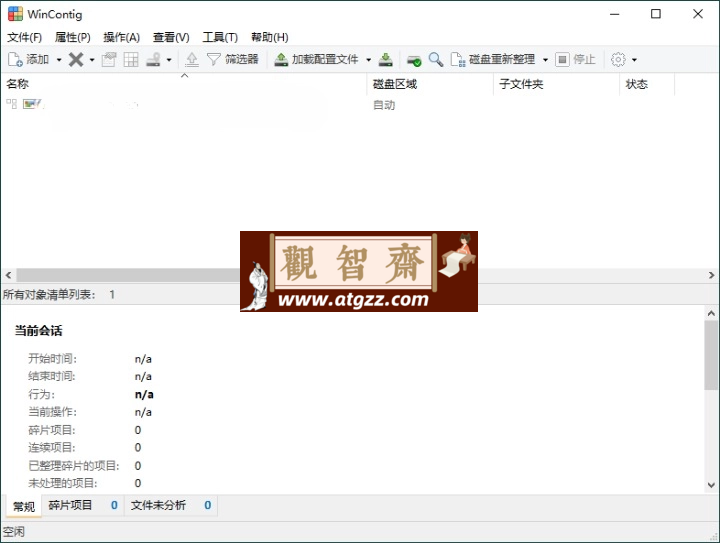Click the 未处理的项目 label
This screenshot has height=543, width=720.
(63, 483)
